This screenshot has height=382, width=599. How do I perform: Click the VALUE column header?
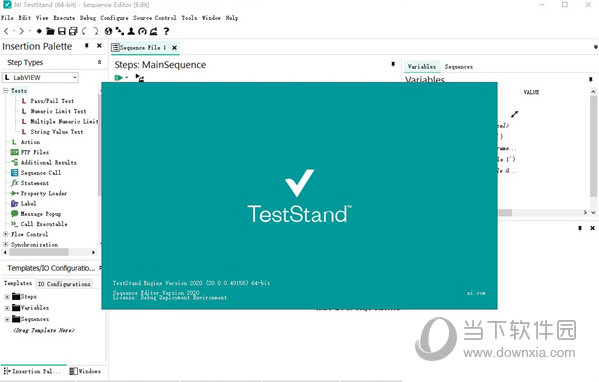[x=531, y=92]
